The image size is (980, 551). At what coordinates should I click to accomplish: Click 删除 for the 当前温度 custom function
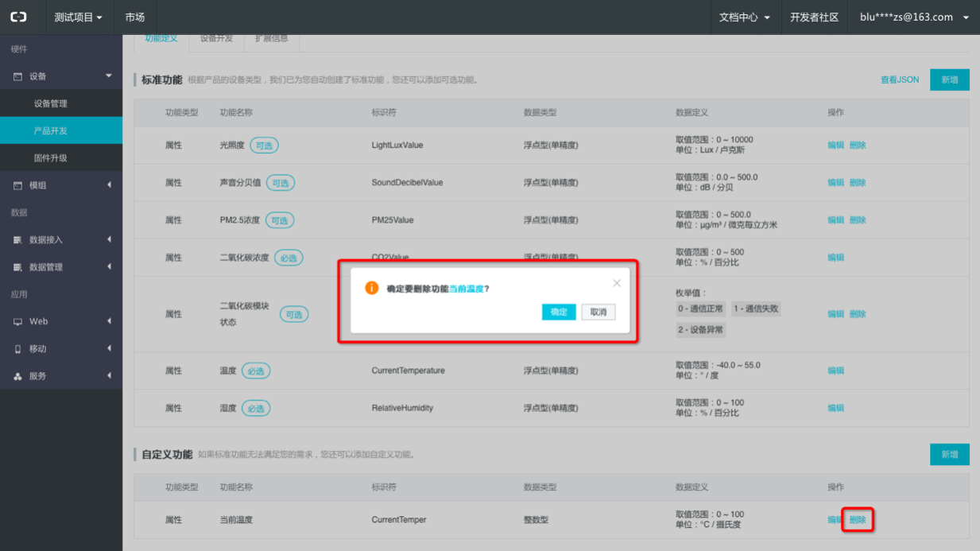pyautogui.click(x=858, y=520)
